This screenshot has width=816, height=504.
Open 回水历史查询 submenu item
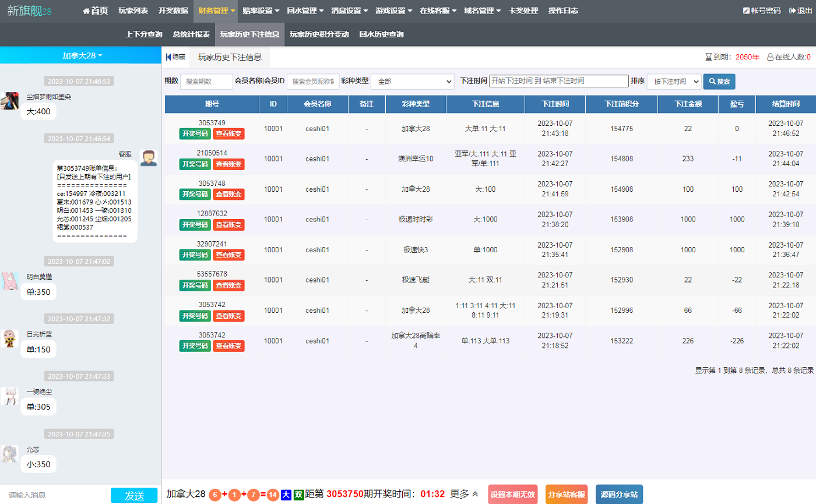tap(381, 34)
